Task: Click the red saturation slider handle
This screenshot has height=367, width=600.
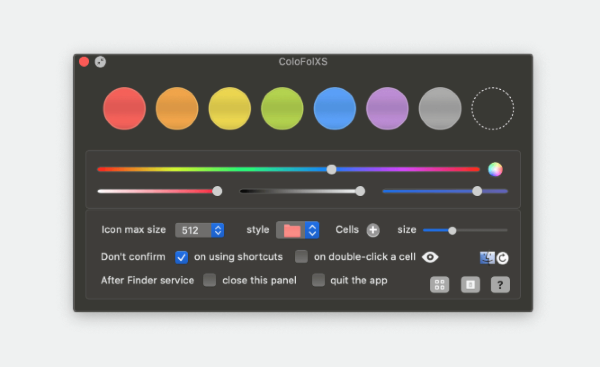Action: click(x=217, y=191)
